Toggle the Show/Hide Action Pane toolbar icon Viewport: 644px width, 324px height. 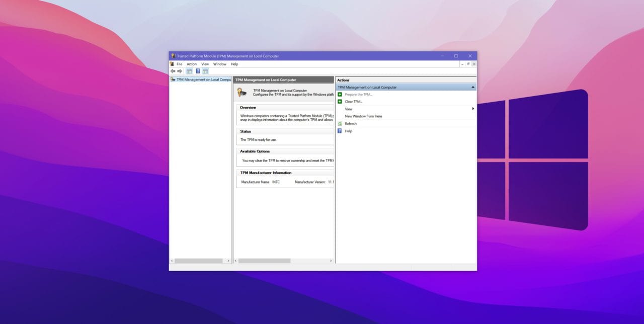click(205, 71)
